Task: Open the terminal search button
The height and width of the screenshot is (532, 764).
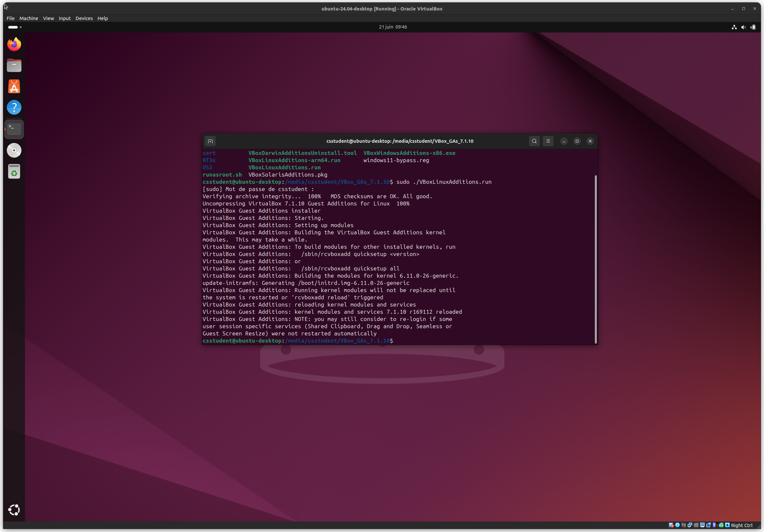Action: (534, 141)
